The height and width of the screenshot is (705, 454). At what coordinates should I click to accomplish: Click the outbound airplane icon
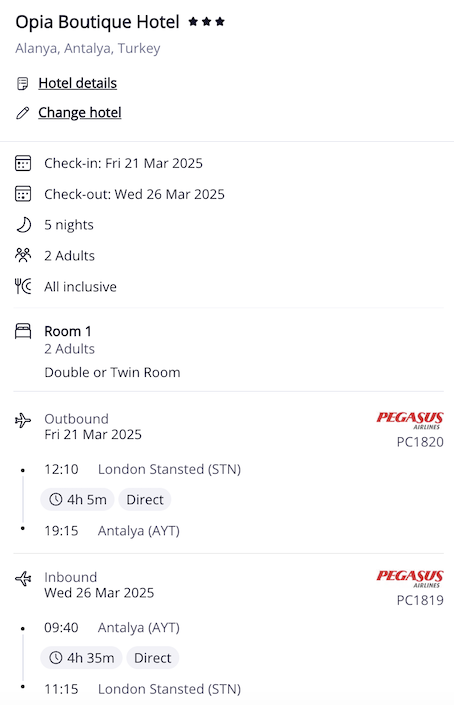click(23, 421)
